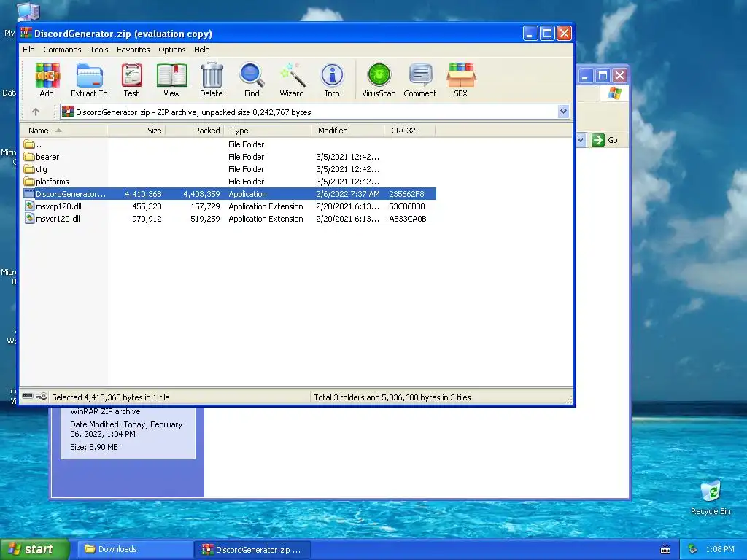The height and width of the screenshot is (560, 747).
Task: Sort by Name column header
Action: (63, 131)
